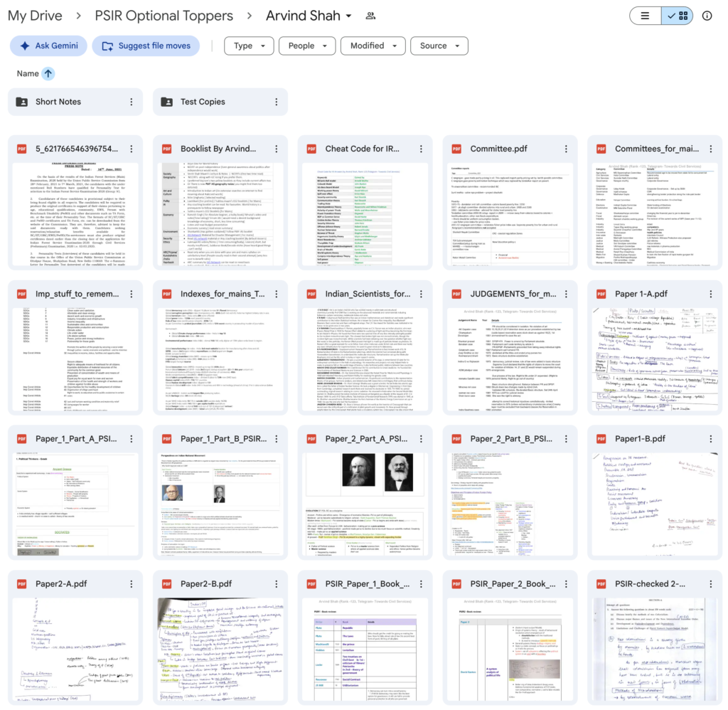The height and width of the screenshot is (710, 728).
Task: Open Paper_2_Part_A_PSI thumbnail with portraits
Action: click(x=365, y=504)
